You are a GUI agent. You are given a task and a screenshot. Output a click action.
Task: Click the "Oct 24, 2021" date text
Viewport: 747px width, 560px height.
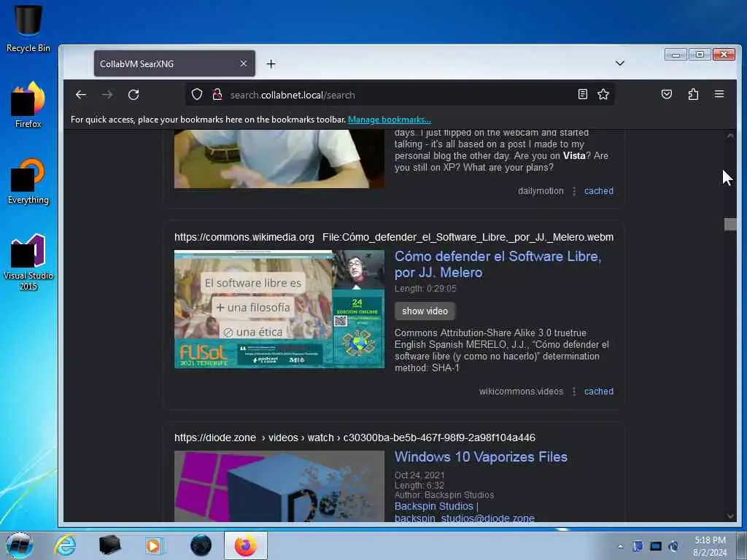tap(419, 475)
